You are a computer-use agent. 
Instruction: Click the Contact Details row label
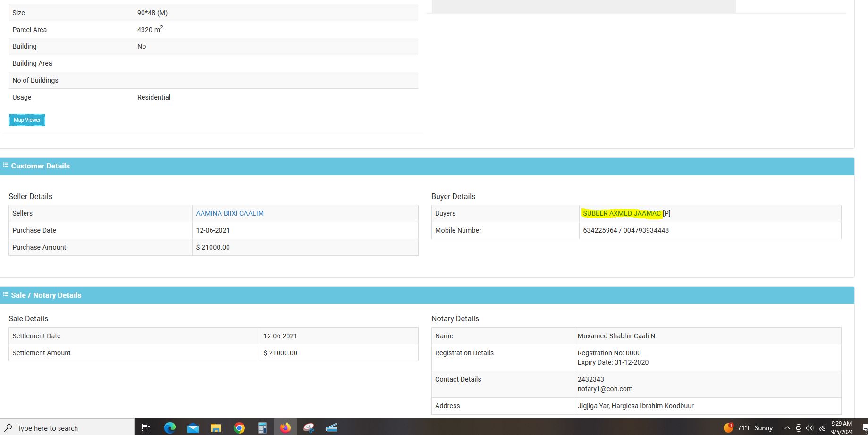point(458,379)
